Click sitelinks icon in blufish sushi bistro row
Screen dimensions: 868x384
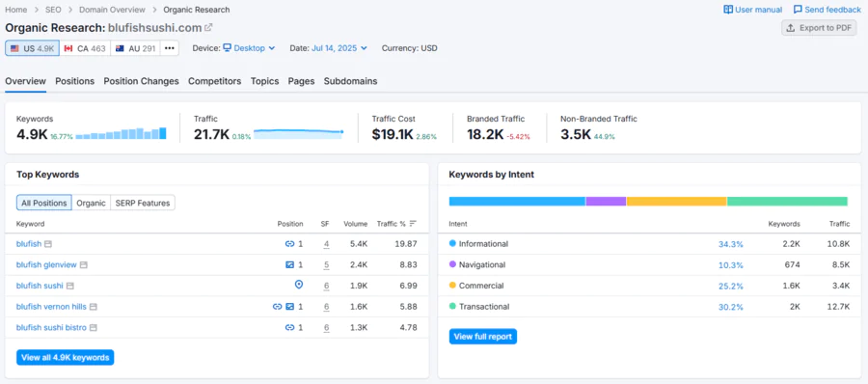(289, 327)
